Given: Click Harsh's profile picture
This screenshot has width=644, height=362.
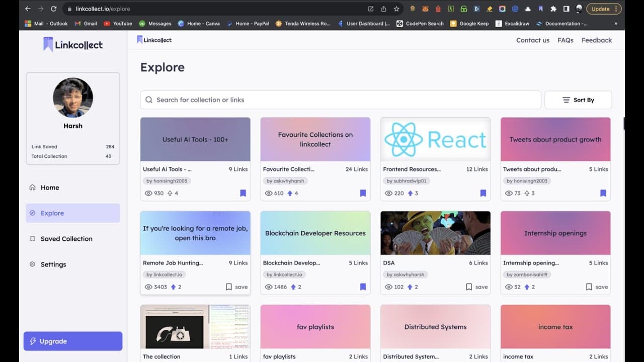Looking at the screenshot, I should click(73, 98).
